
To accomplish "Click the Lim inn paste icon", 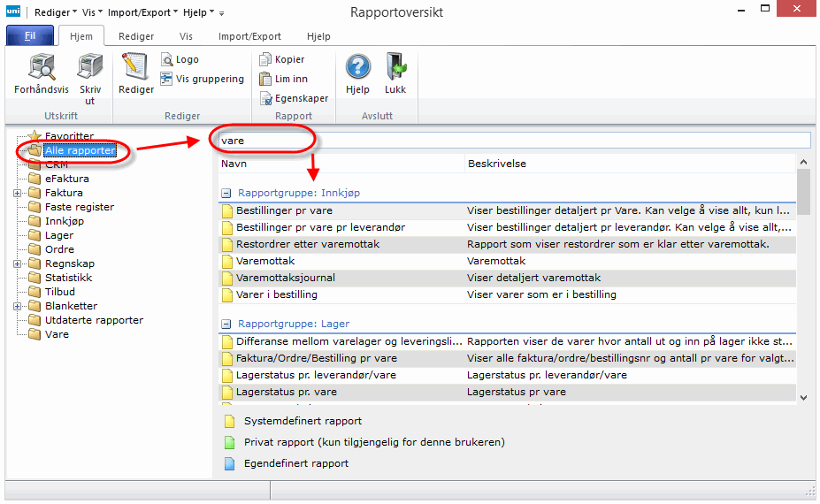I will (266, 79).
